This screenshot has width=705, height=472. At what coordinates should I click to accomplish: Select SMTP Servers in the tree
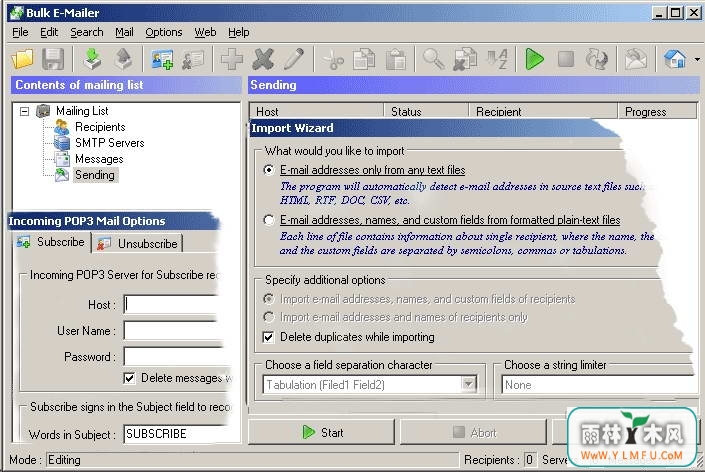(109, 143)
